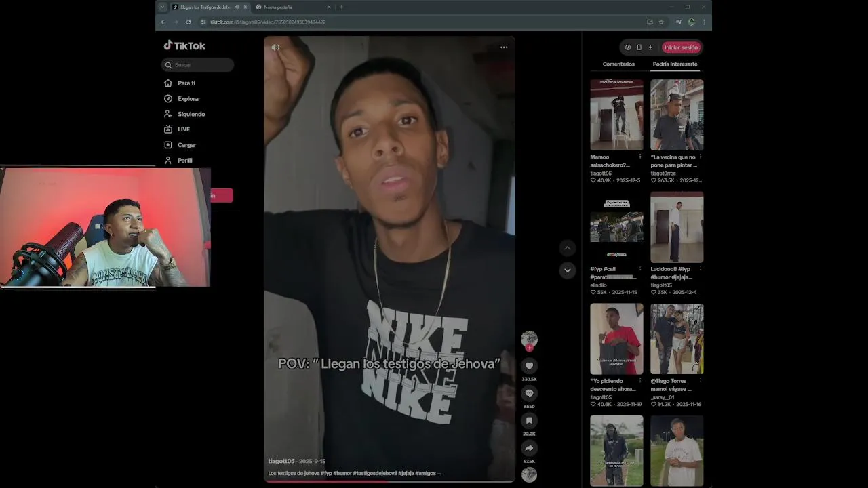Image resolution: width=868 pixels, height=488 pixels.
Task: Open the browser media control icon
Action: (x=679, y=22)
